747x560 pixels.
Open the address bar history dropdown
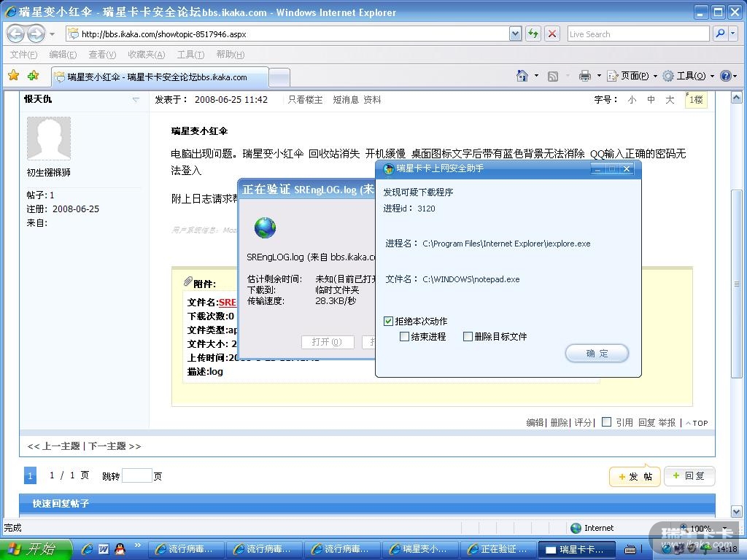pyautogui.click(x=515, y=34)
